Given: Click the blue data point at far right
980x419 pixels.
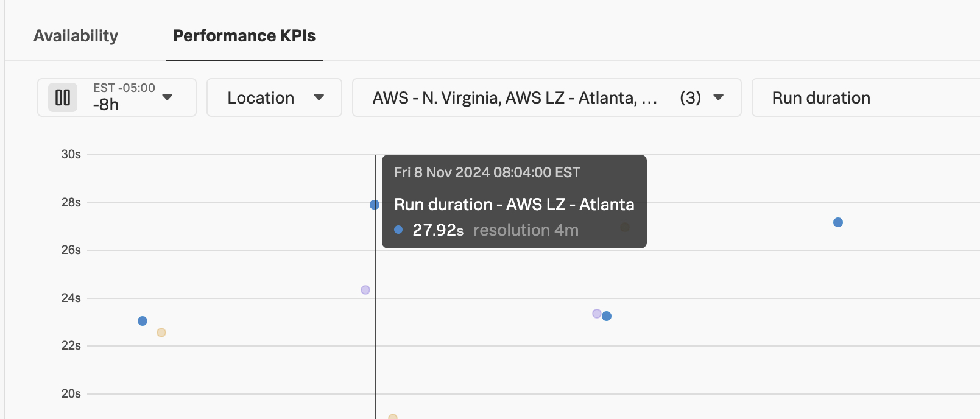Looking at the screenshot, I should [838, 223].
